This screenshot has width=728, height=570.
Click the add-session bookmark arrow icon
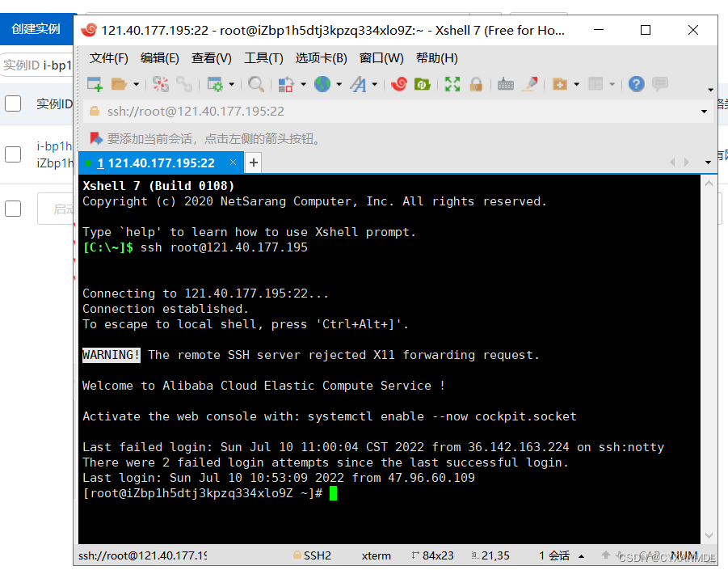tap(96, 138)
